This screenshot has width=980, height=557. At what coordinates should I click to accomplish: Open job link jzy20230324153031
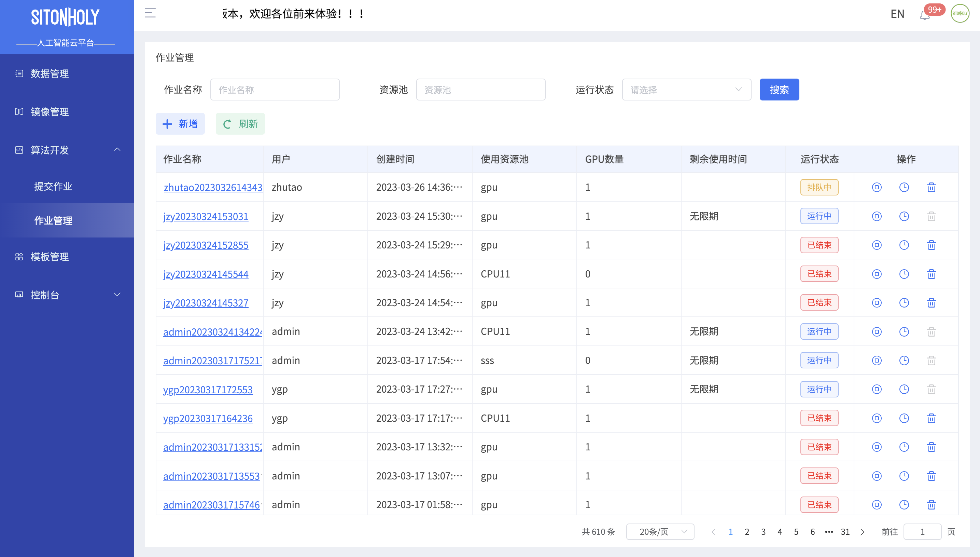coord(206,217)
